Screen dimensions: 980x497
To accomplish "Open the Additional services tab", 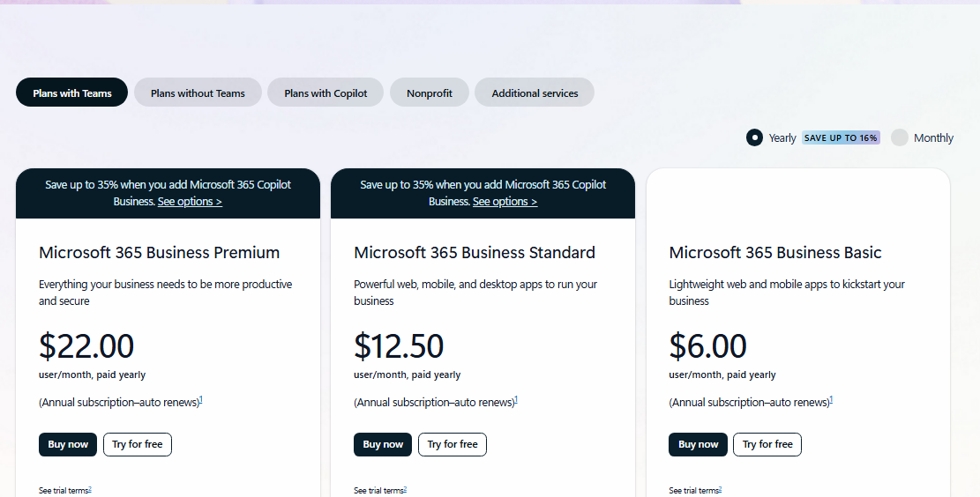I will click(x=535, y=93).
